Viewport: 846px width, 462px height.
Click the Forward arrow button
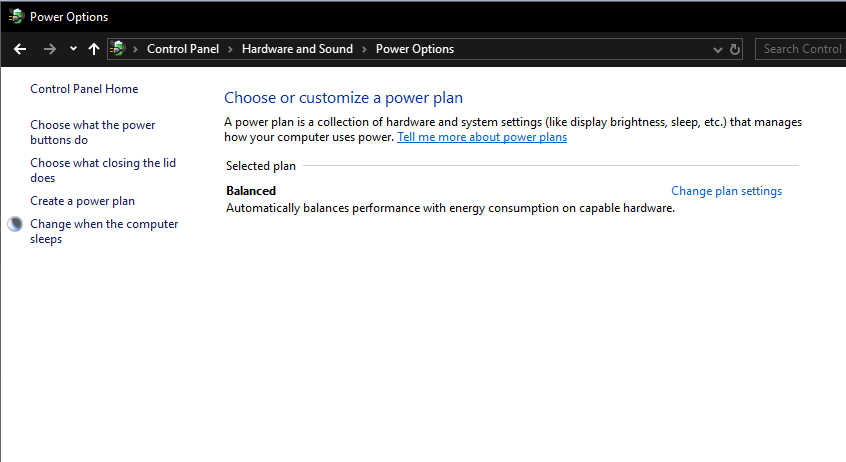pyautogui.click(x=49, y=49)
